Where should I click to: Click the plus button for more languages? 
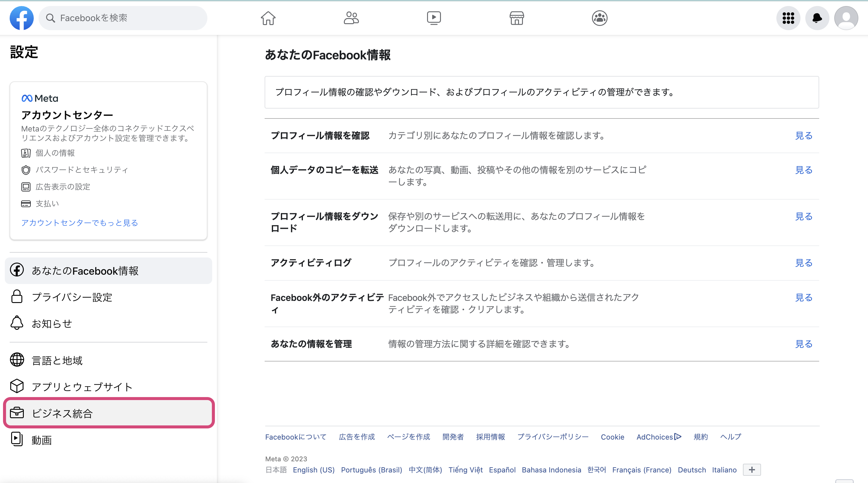[752, 470]
